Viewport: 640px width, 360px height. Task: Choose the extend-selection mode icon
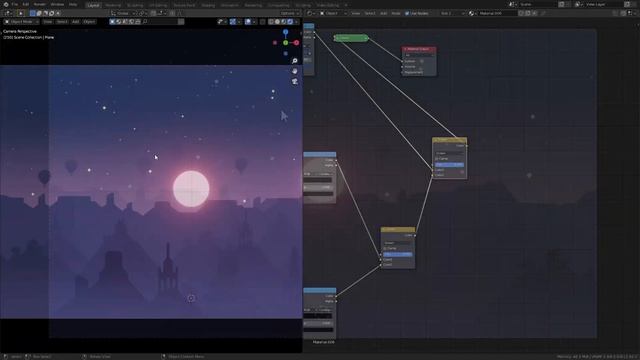(x=39, y=13)
